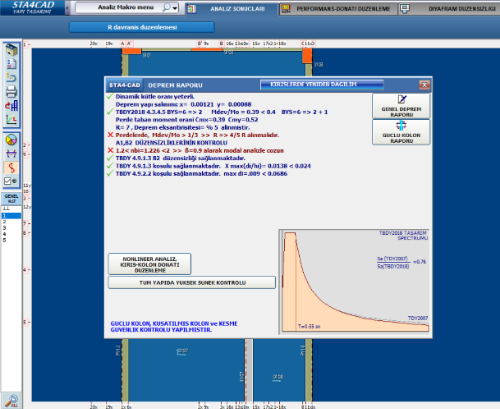Open the spectrum graph chart icon
This screenshot has width=500, height=409.
pyautogui.click(x=11, y=119)
